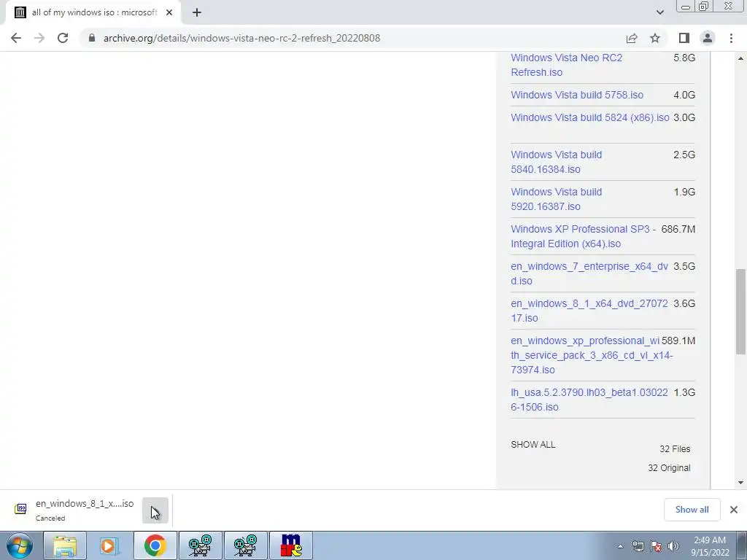Click the ISO file icon in download bar

pos(20,509)
